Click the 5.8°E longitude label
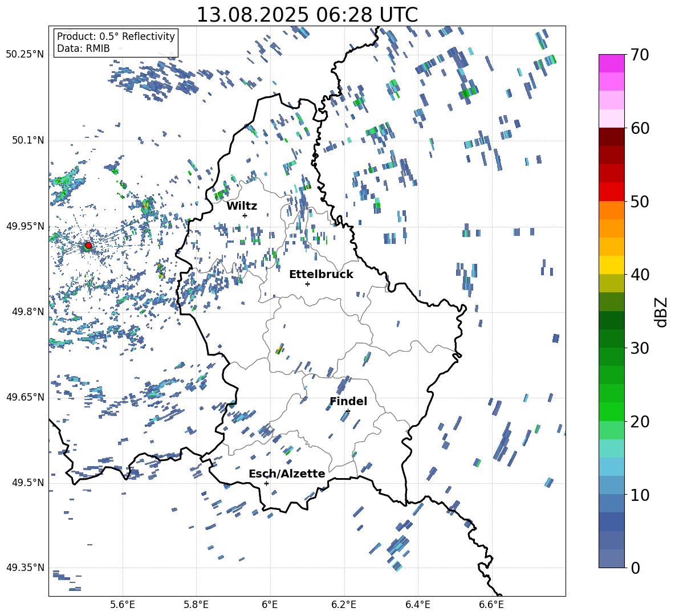The width and height of the screenshot is (675, 616). pyautogui.click(x=196, y=605)
